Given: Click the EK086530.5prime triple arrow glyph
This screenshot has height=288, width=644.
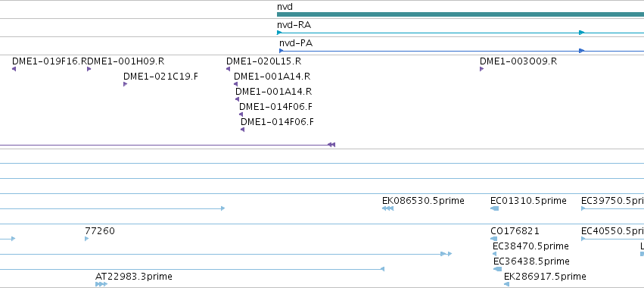Looking at the screenshot, I should tap(387, 208).
